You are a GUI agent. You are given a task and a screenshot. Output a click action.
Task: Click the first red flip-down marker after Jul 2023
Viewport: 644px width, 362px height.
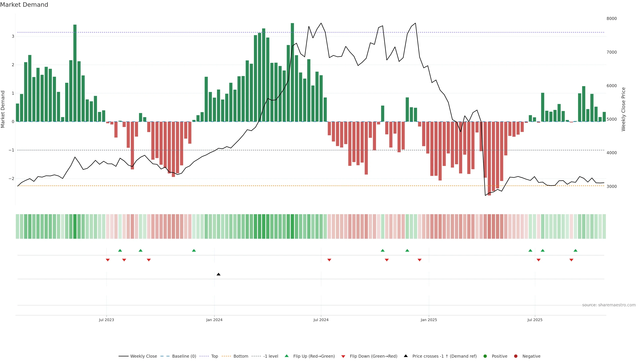tap(108, 260)
